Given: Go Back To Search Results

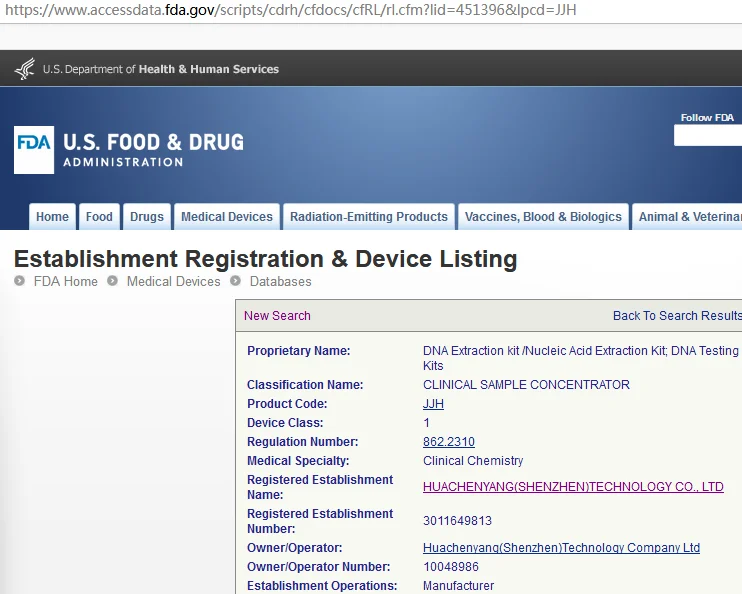Looking at the screenshot, I should [x=676, y=316].
